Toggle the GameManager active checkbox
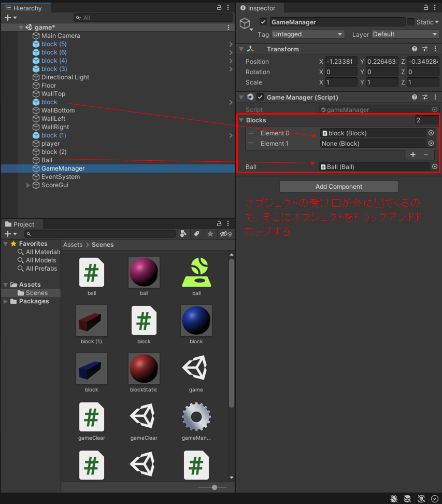442x504 pixels. [x=263, y=22]
